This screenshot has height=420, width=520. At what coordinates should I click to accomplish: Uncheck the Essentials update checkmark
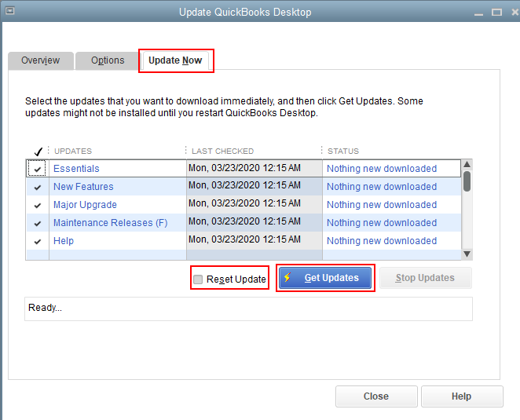37,169
